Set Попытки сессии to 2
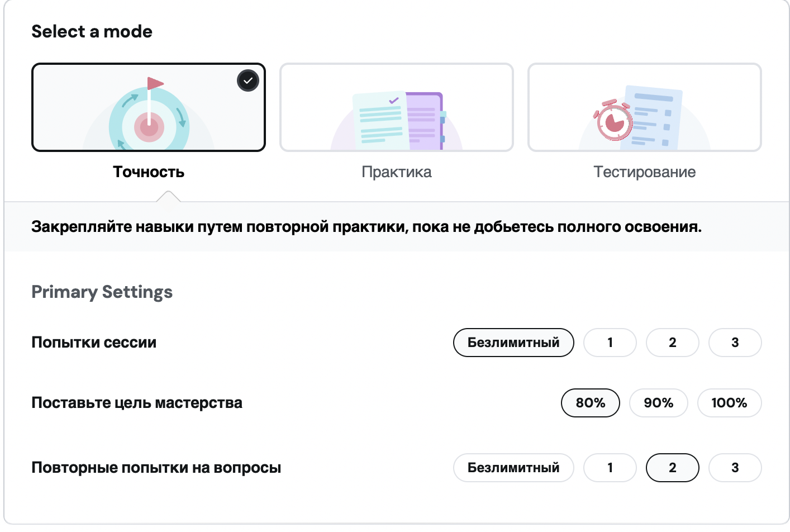Screen dimensions: 790x532 (673, 343)
